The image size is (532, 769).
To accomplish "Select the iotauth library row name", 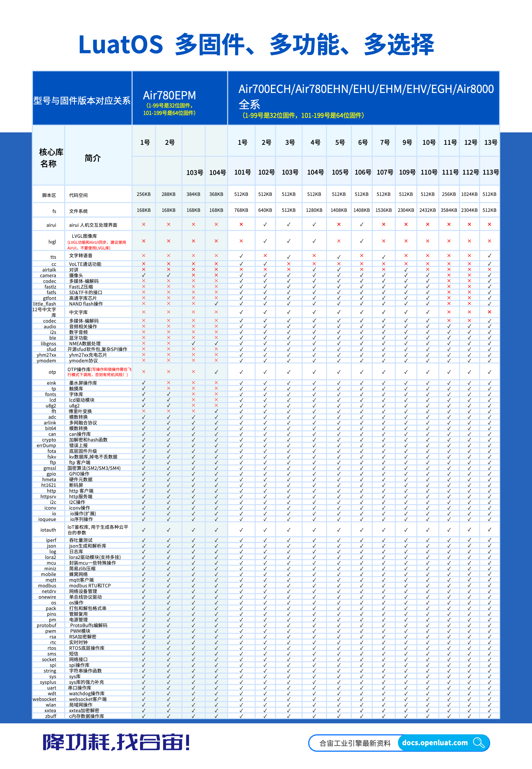I will click(x=48, y=530).
